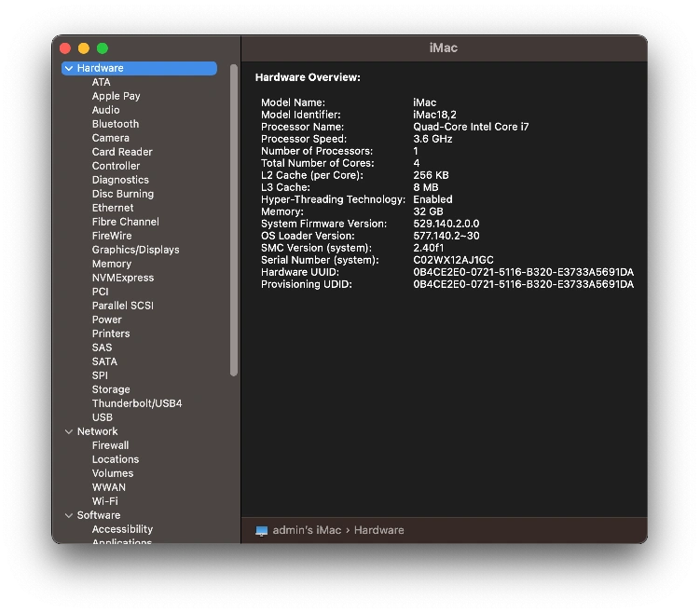Select Firewall under Network
Screen dimensions: 700x613
tap(110, 445)
